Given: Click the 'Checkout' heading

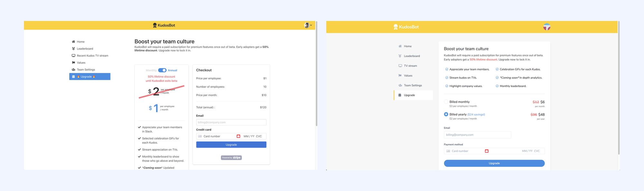Looking at the screenshot, I should click(204, 70).
